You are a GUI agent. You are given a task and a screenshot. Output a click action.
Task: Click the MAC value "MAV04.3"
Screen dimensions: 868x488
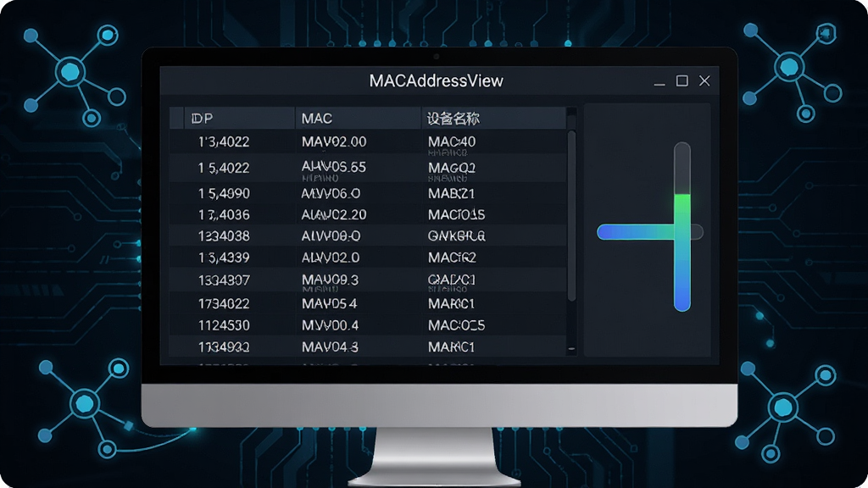(x=330, y=347)
